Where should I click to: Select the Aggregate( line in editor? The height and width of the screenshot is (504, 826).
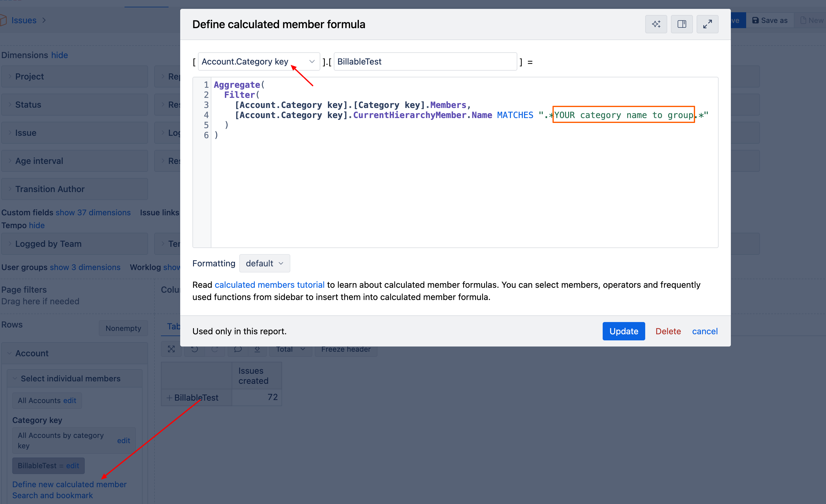click(x=239, y=85)
